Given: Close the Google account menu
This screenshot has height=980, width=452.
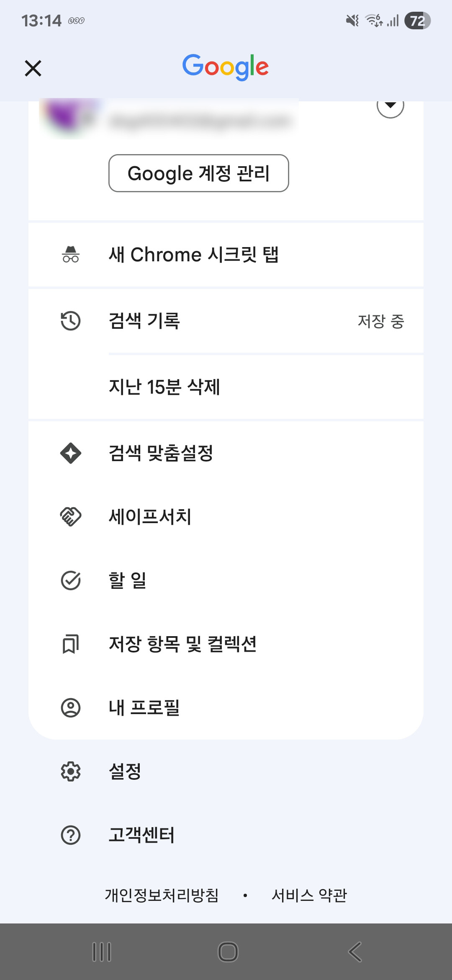Looking at the screenshot, I should click(x=33, y=68).
